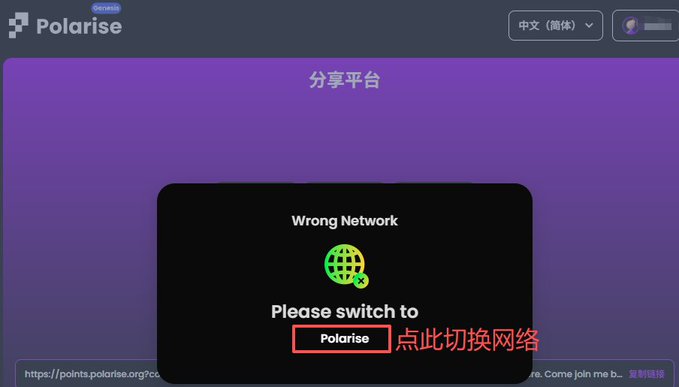Screen dimensions: 679x387
Task: Click the green globe network icon
Action: [345, 264]
